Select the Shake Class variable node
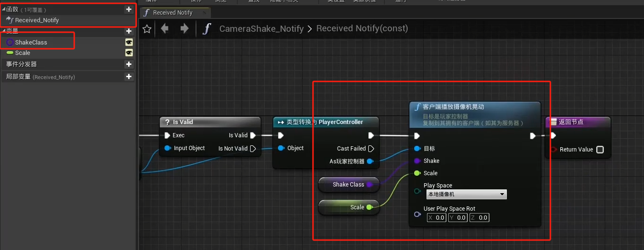This screenshot has width=644, height=250. point(349,185)
